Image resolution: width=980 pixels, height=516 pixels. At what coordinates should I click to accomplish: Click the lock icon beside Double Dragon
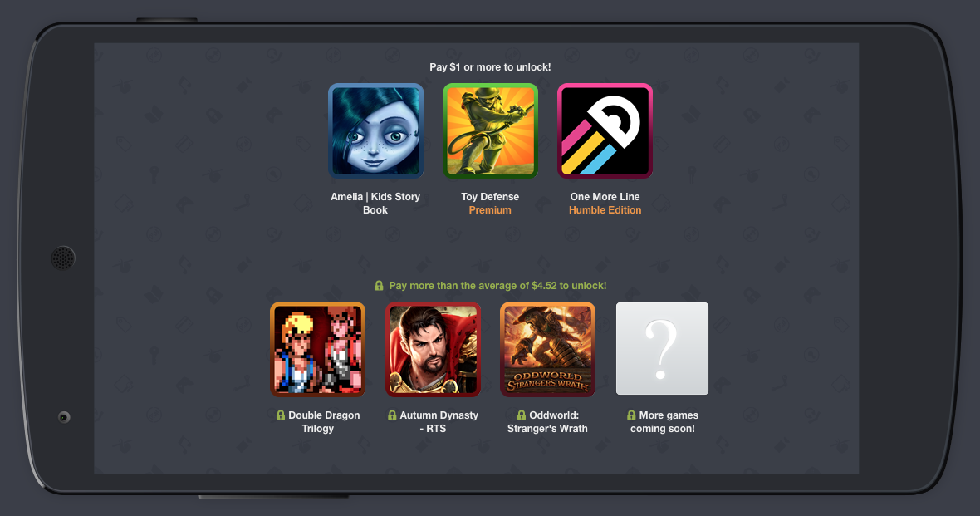pos(281,415)
